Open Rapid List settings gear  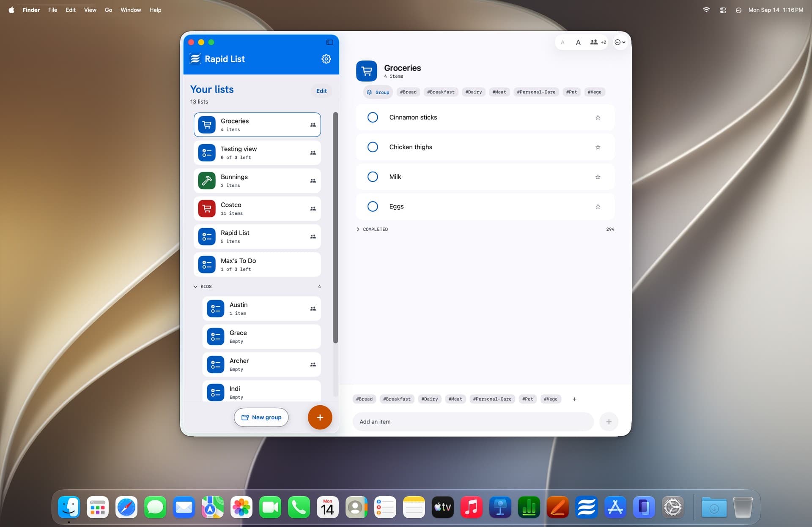[x=326, y=59]
